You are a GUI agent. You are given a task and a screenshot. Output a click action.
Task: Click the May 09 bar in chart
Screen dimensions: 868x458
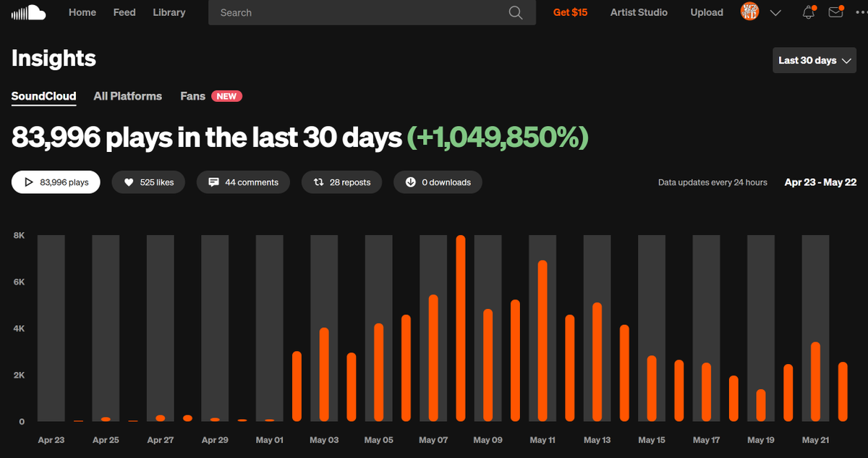(x=488, y=365)
